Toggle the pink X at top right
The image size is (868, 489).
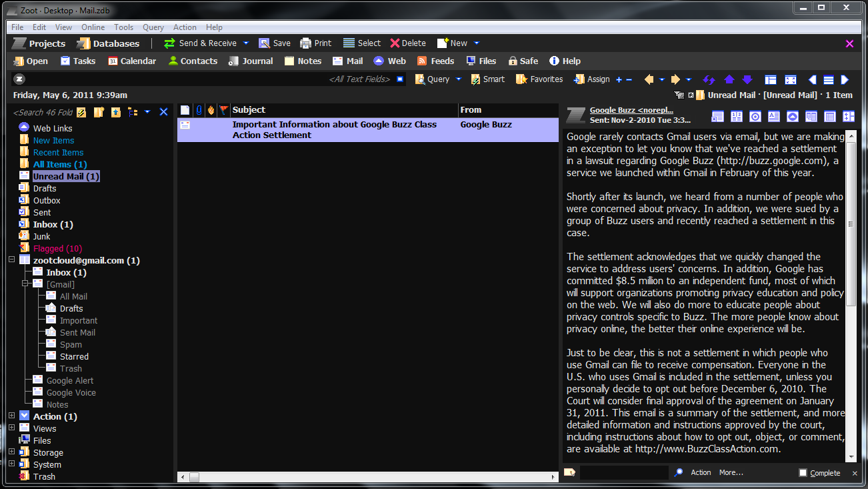[x=849, y=43]
